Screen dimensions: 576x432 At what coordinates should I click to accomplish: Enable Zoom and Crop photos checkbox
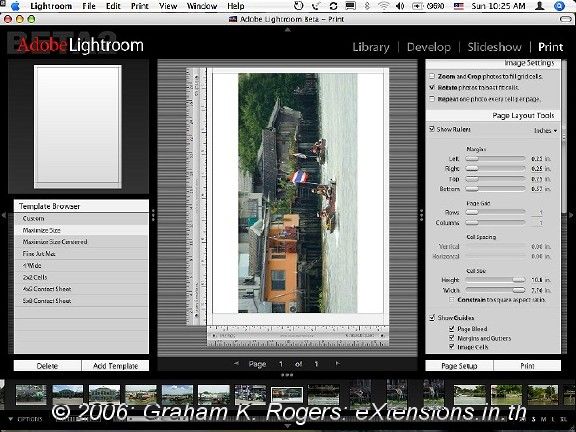tap(432, 76)
